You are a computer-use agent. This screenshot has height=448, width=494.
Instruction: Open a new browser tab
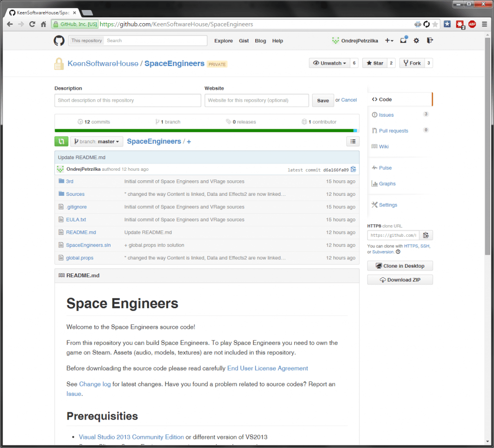[x=87, y=13]
